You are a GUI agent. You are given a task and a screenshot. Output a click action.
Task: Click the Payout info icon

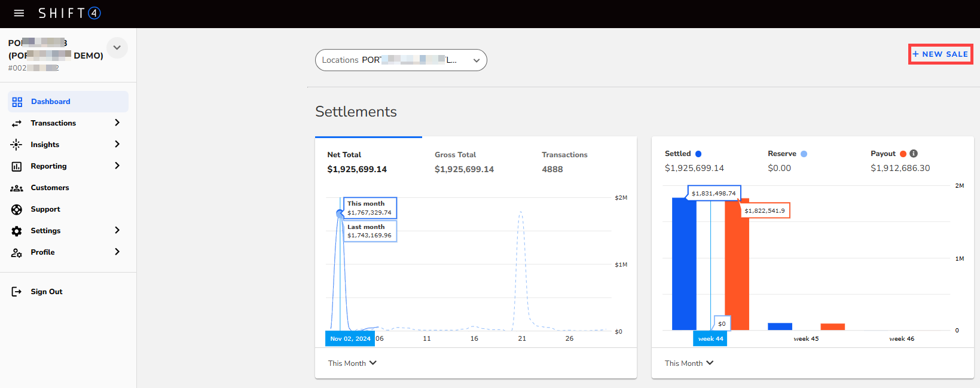[914, 154]
